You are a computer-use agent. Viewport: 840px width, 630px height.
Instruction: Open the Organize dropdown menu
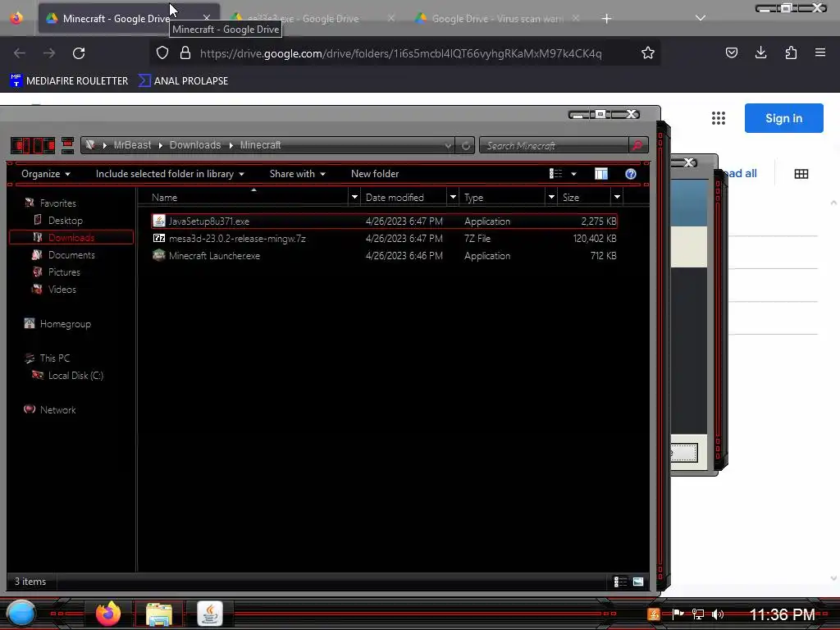click(x=46, y=174)
